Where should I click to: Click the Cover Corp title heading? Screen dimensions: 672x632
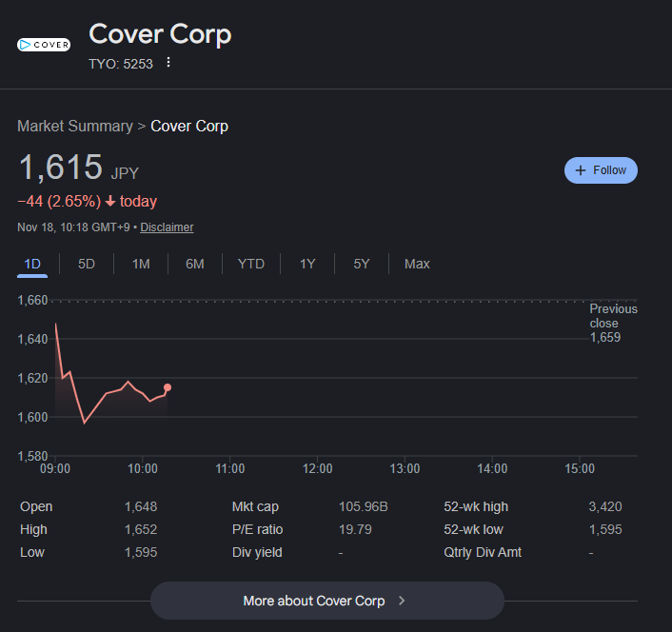tap(160, 34)
